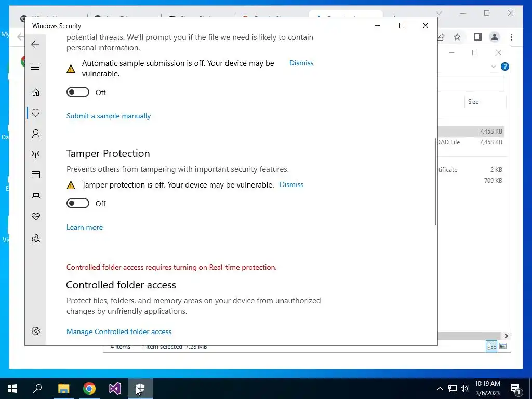Image resolution: width=532 pixels, height=399 pixels.
Task: Click Submit a sample manually link
Action: (109, 116)
